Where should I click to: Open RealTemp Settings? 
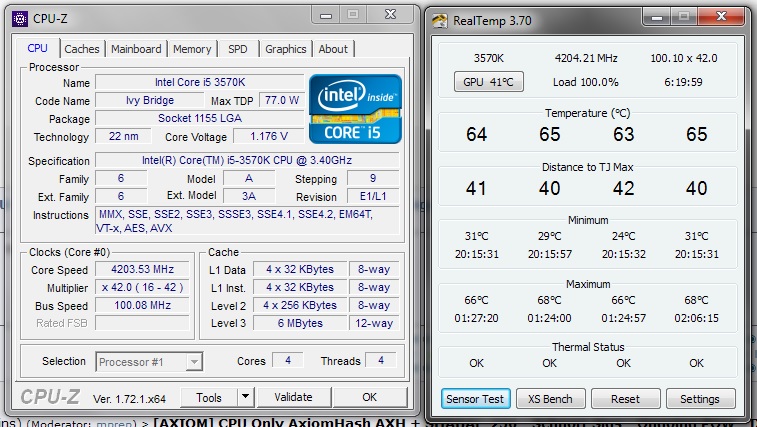[x=700, y=399]
